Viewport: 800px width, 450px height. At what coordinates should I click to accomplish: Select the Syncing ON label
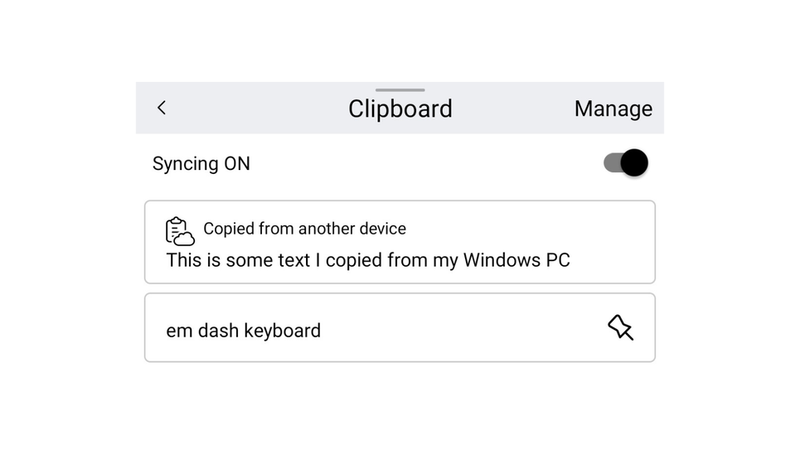coord(201,164)
